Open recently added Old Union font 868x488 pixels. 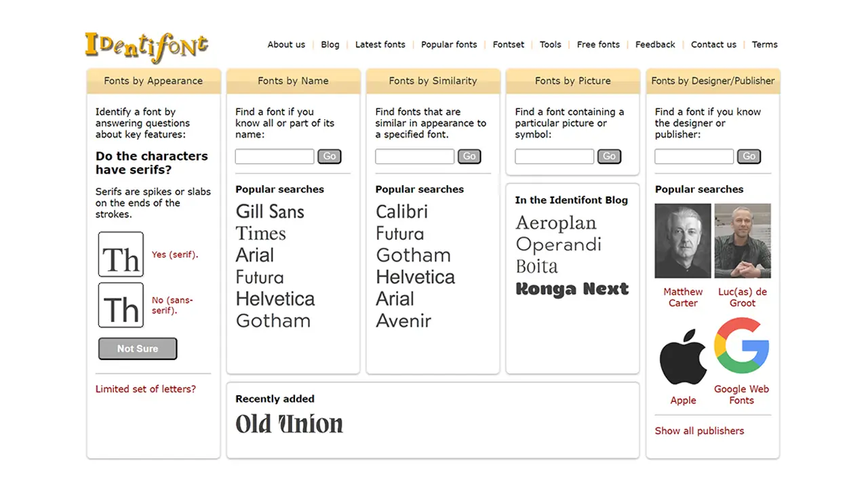(x=290, y=424)
